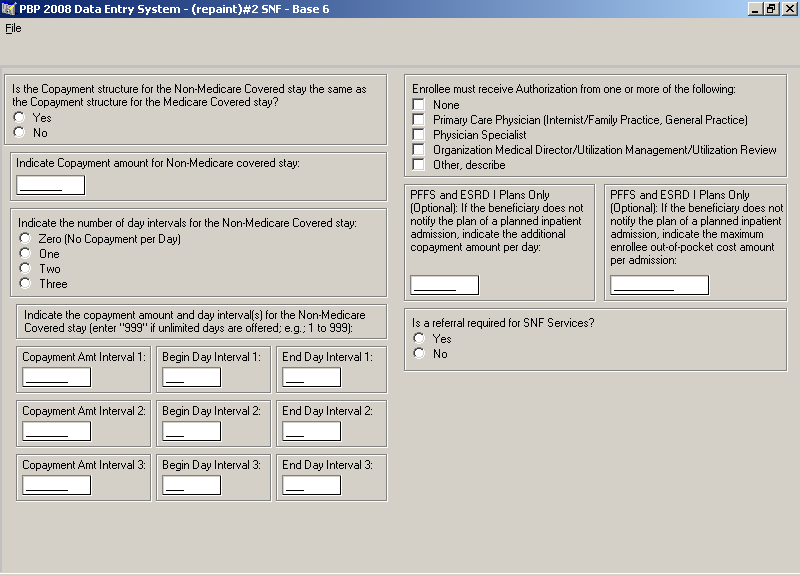800x576 pixels.
Task: Choose Two day intervals option
Action: coord(25,268)
